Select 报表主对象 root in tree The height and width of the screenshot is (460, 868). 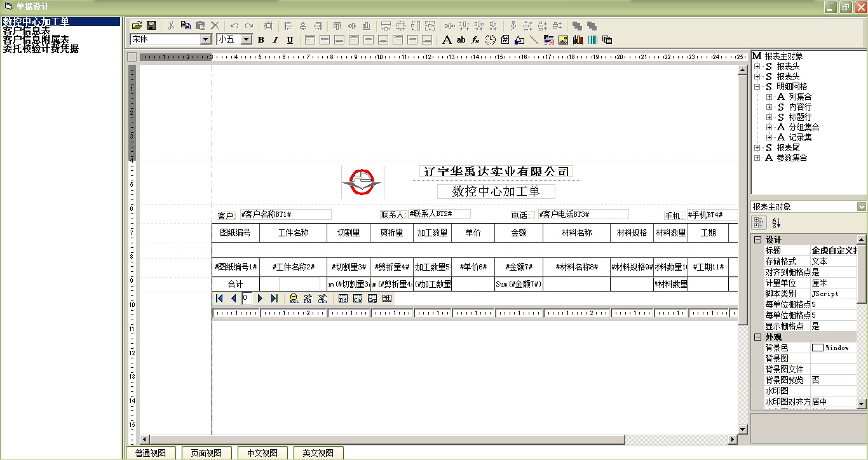click(783, 56)
